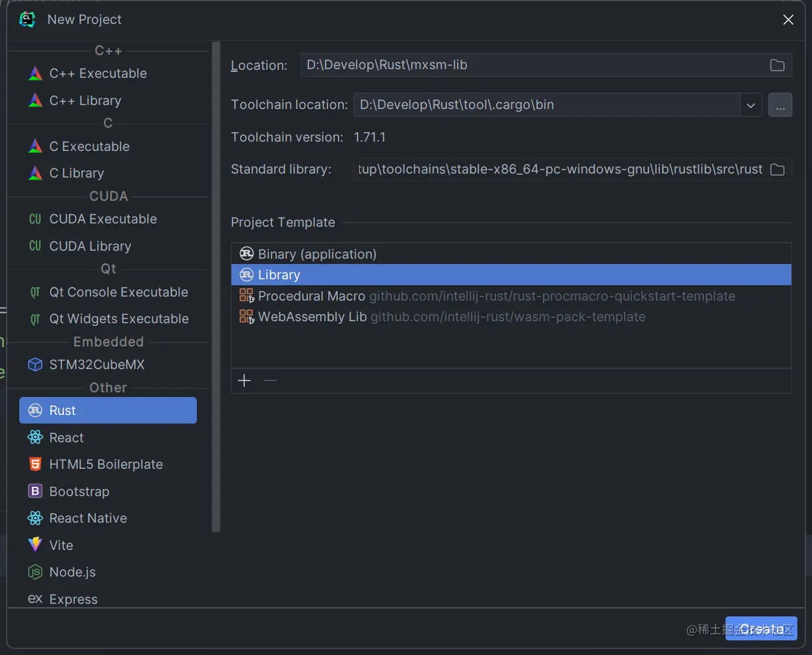This screenshot has height=655, width=812.
Task: Click the Qt Widgets Executable icon
Action: click(35, 319)
